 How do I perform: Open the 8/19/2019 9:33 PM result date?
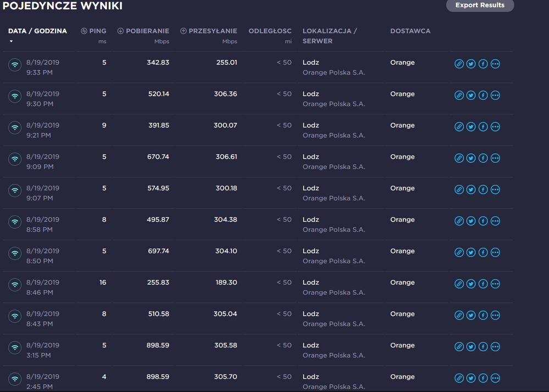(x=43, y=63)
